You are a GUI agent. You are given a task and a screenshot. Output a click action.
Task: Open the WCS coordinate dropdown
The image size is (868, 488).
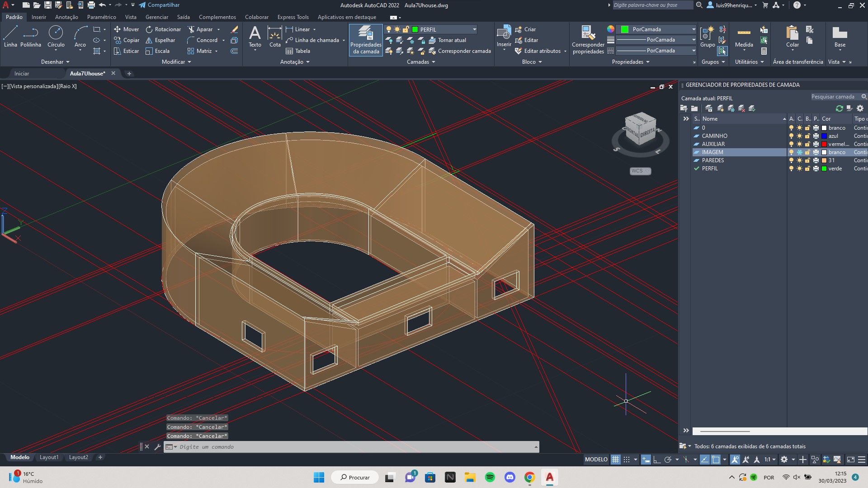click(640, 171)
